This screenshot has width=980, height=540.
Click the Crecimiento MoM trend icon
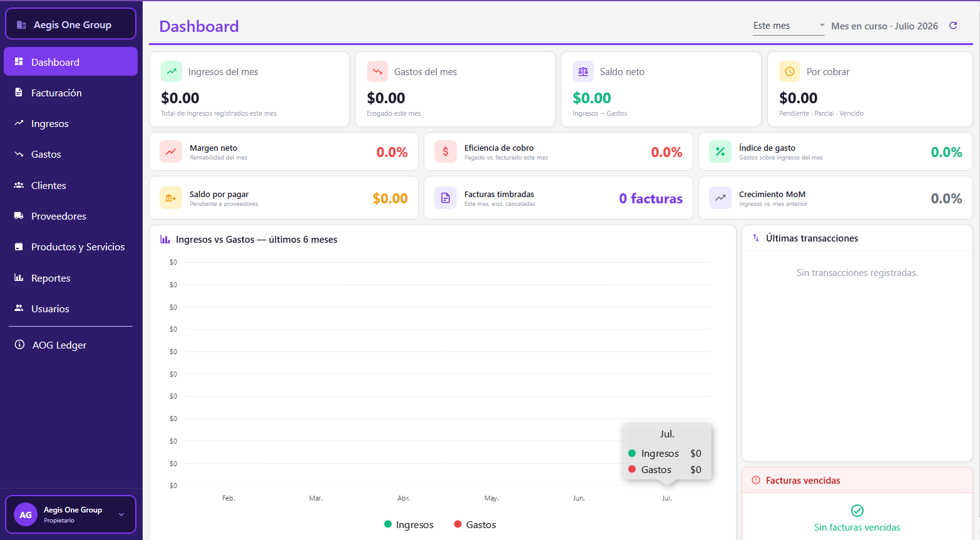click(720, 198)
